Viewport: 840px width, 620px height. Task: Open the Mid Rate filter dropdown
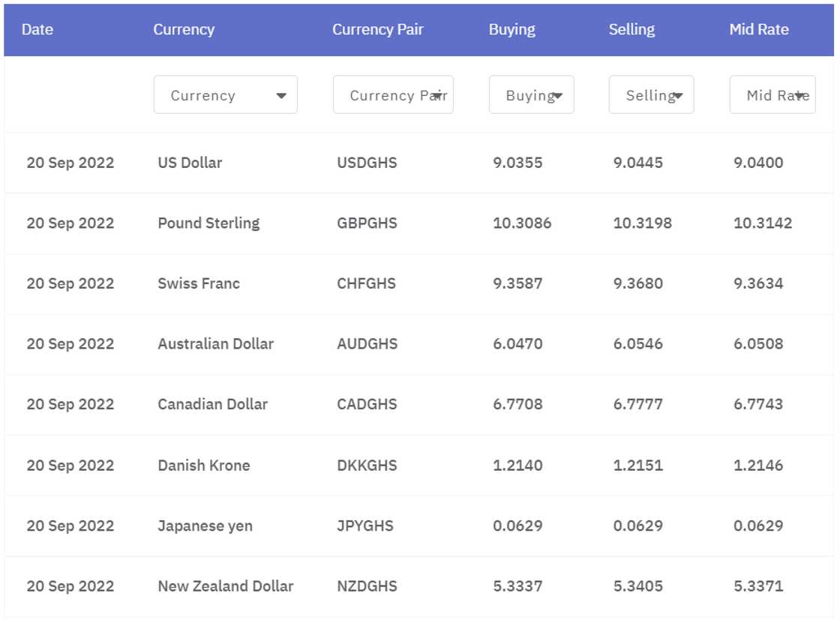coord(772,94)
